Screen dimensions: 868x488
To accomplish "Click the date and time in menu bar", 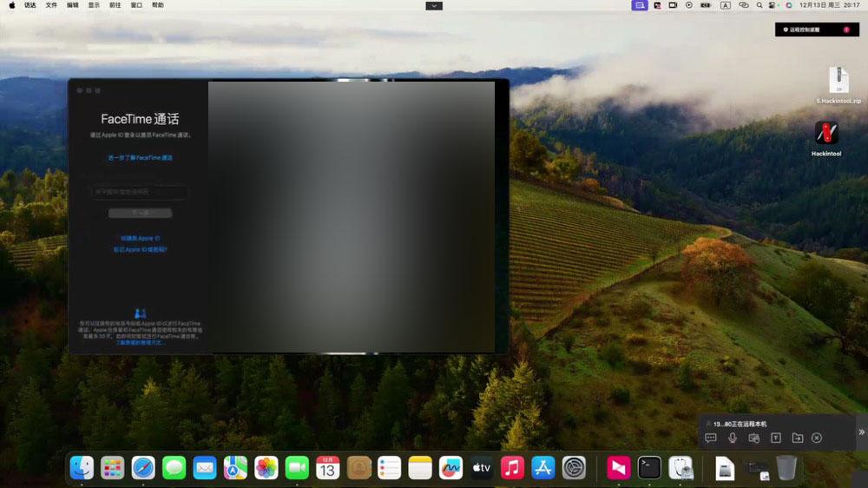I will click(829, 5).
